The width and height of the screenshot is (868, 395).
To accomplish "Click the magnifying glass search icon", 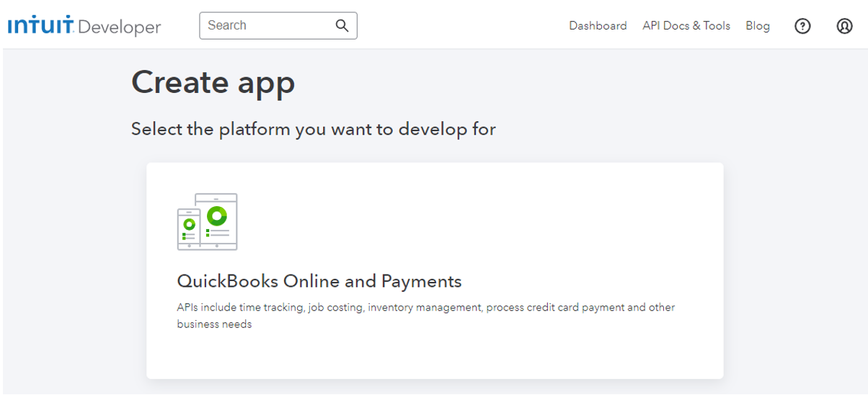I will (x=342, y=26).
